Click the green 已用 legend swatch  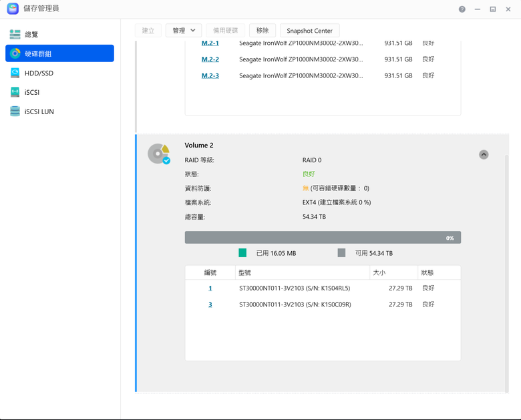(x=242, y=253)
